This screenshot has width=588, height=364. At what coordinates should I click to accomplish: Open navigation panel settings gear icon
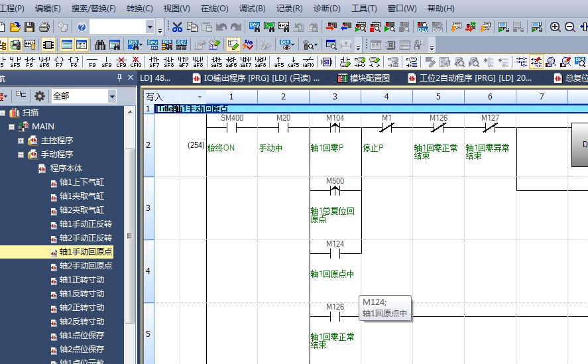(40, 96)
